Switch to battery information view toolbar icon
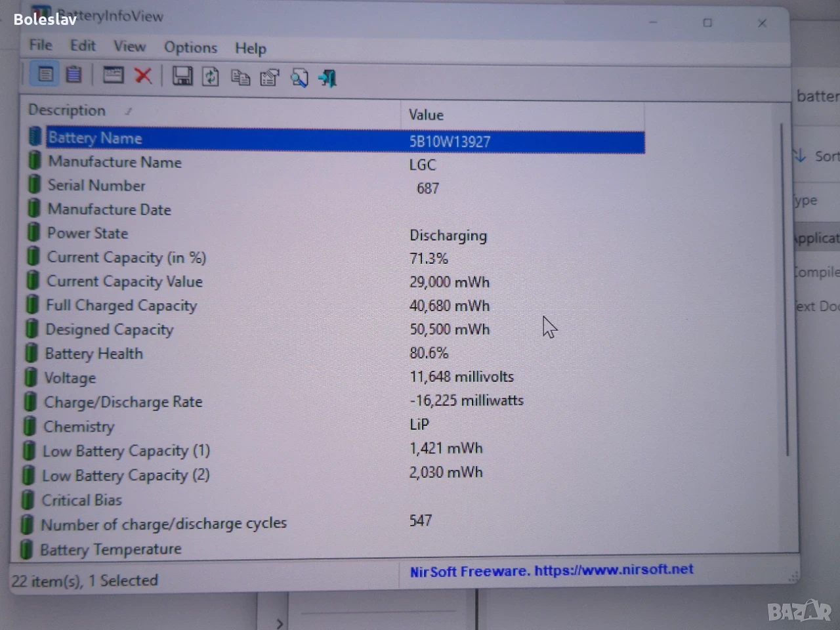 45,74
